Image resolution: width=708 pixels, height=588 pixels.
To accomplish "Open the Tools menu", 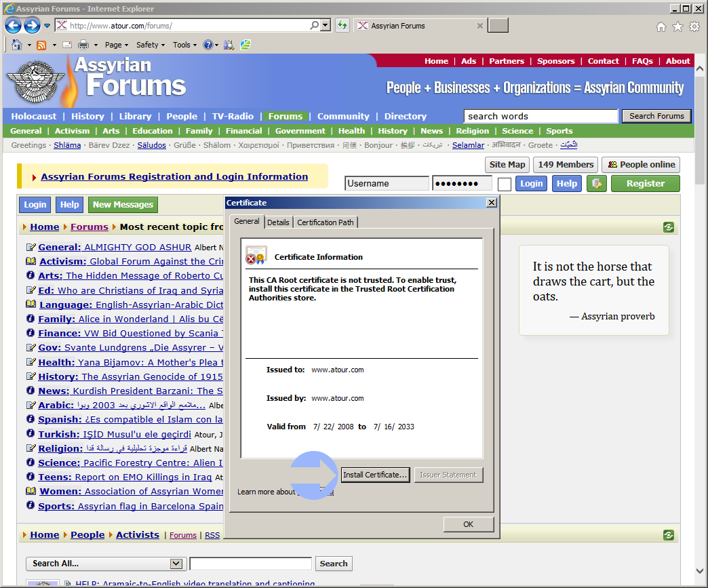I will pyautogui.click(x=184, y=45).
